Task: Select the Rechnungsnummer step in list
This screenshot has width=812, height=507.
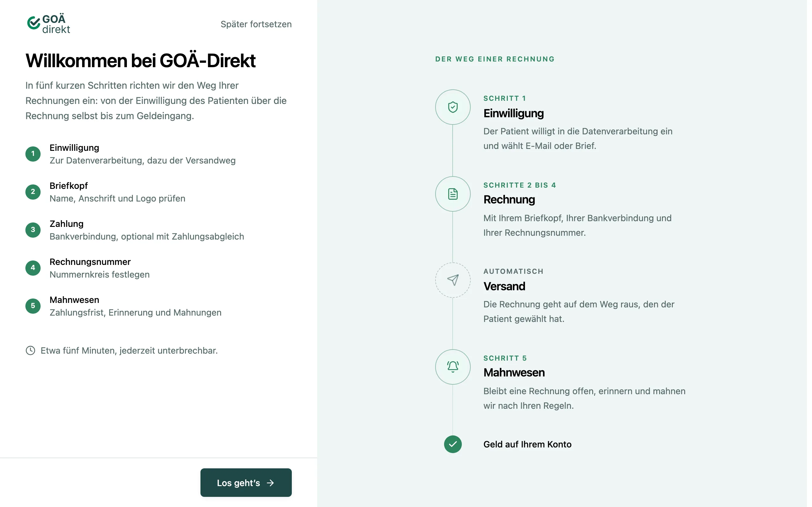Action: [x=88, y=268]
